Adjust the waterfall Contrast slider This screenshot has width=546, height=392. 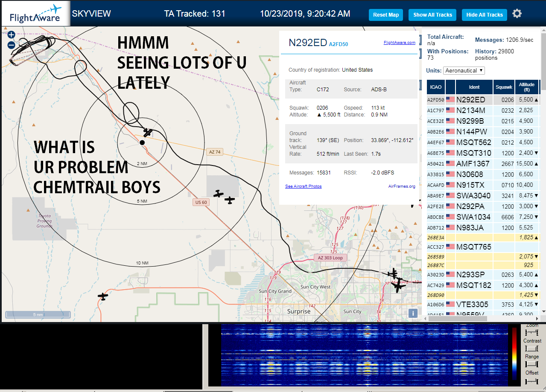coord(532,348)
